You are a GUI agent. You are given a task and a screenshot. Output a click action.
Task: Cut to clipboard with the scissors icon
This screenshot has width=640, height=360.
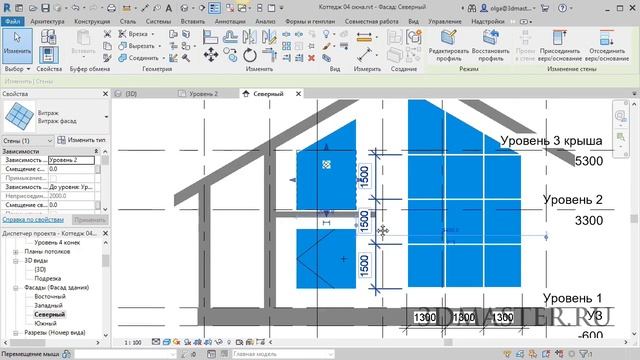point(107,34)
